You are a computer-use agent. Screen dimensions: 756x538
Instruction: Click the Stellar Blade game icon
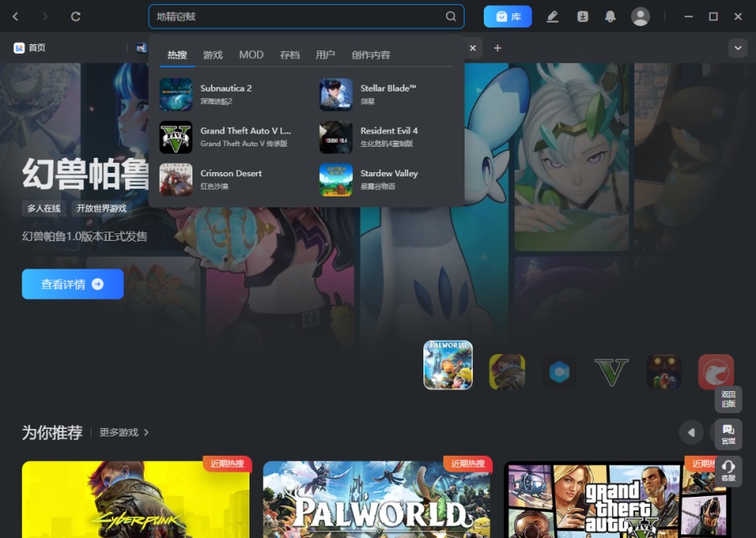[336, 95]
